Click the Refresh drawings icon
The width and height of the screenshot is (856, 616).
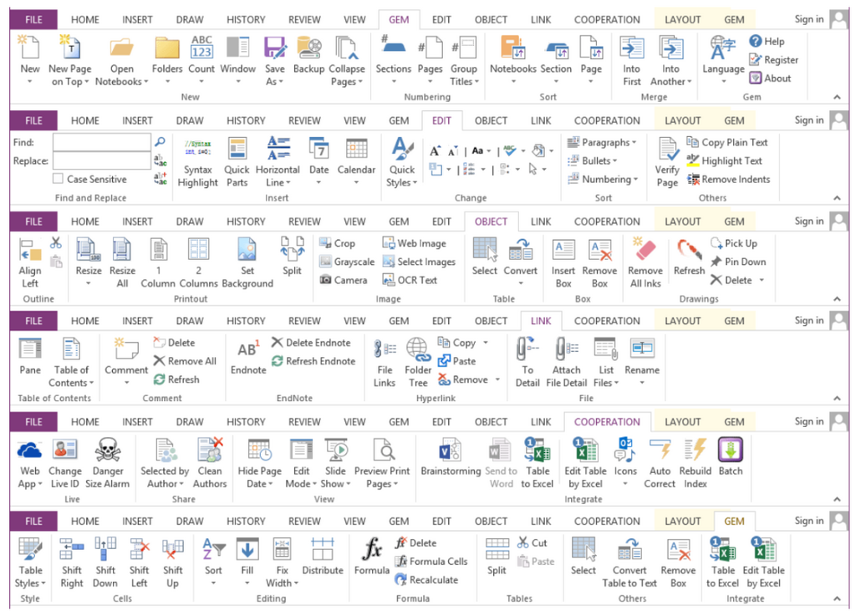click(689, 249)
